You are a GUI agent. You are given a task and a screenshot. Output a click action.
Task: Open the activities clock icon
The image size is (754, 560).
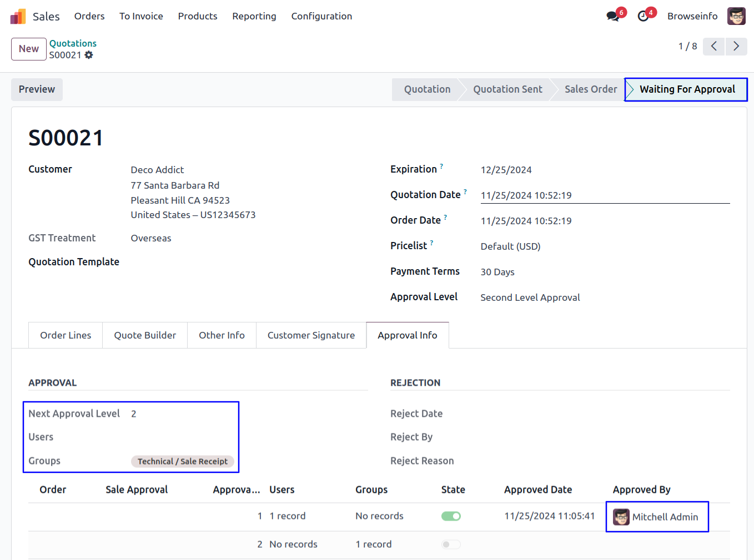point(643,17)
